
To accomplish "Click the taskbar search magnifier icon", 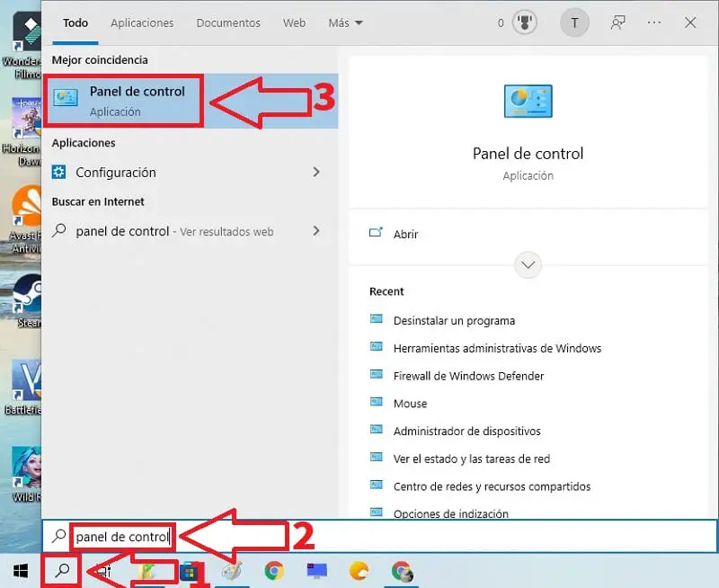I will coord(61,571).
